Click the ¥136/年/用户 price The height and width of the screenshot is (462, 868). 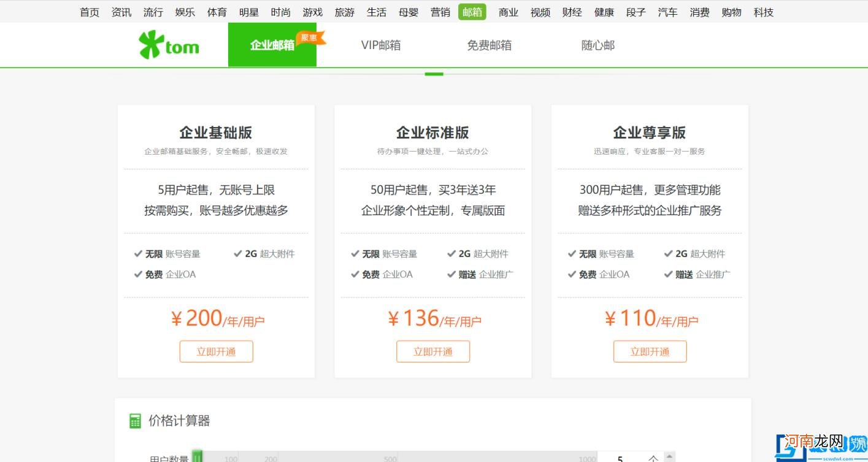tap(434, 318)
